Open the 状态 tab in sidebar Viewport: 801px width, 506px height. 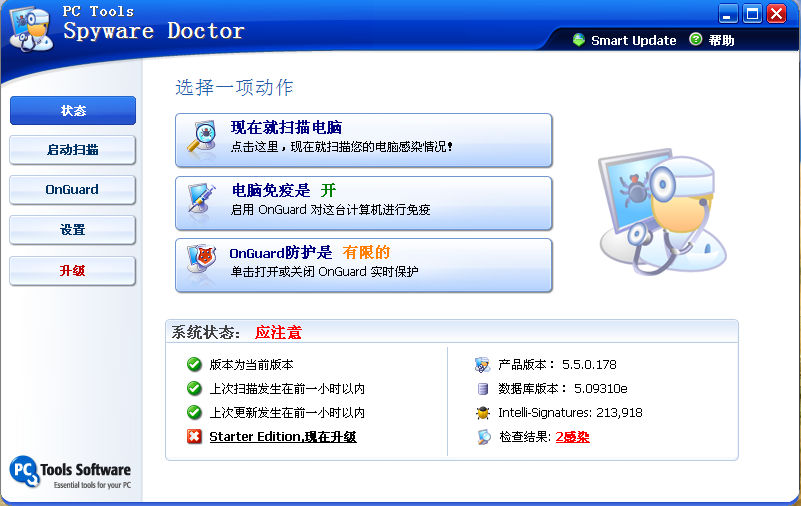point(73,111)
